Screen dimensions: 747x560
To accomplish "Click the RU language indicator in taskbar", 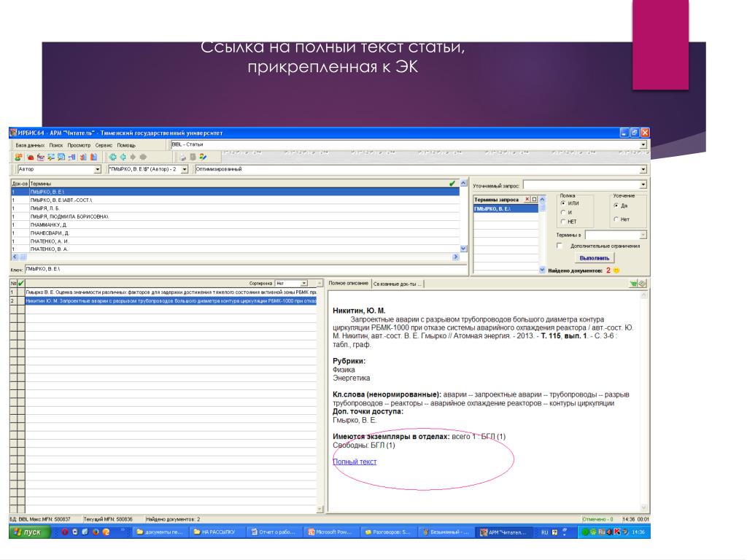I will (x=544, y=532).
